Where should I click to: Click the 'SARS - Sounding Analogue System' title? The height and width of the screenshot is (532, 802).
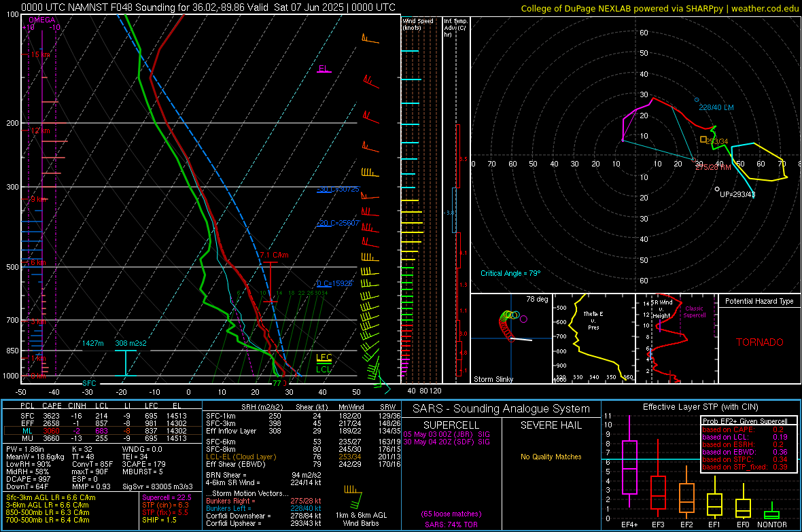501,408
